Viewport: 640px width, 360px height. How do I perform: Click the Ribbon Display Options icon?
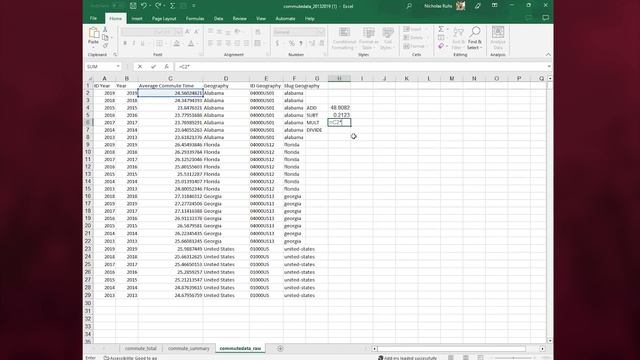pyautogui.click(x=495, y=5)
